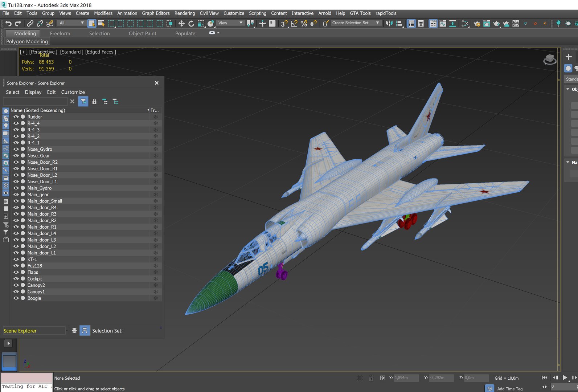Open the Rendering menu
The height and width of the screenshot is (392, 578).
(185, 13)
